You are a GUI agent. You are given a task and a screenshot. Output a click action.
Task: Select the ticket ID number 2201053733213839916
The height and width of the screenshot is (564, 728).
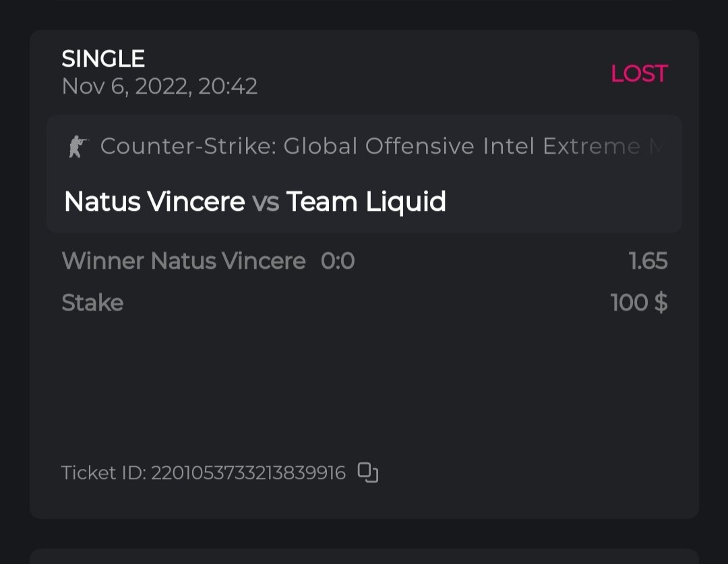click(x=248, y=473)
